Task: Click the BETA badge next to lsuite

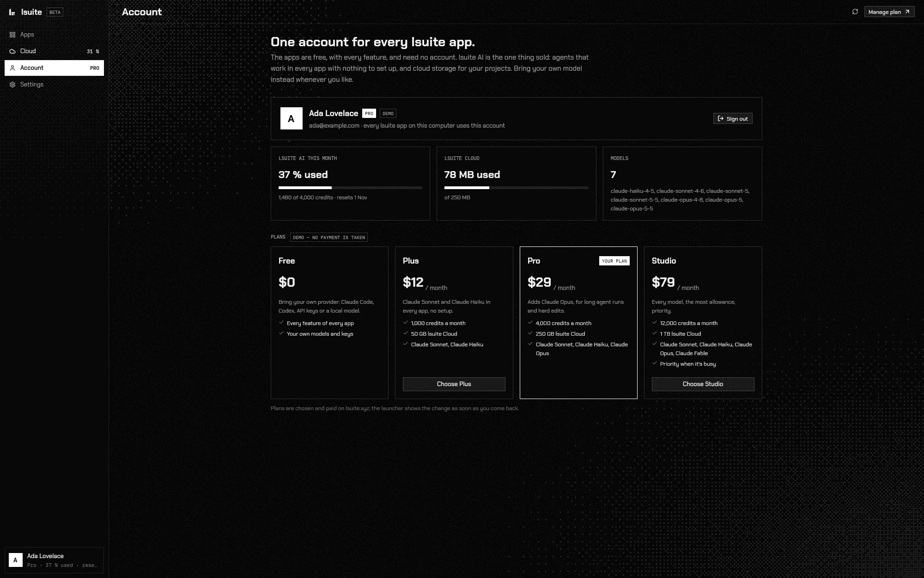Action: point(55,12)
